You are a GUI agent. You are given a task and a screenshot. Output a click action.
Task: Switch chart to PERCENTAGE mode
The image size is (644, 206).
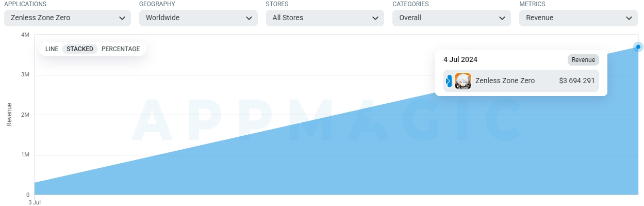point(121,49)
